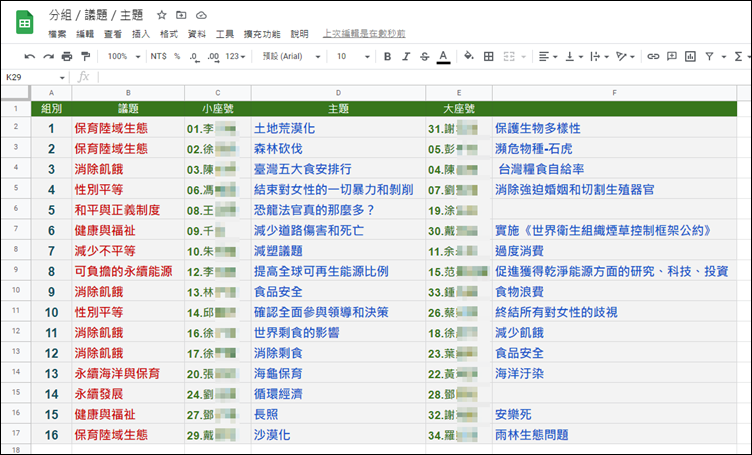Toggle italic formatting
The image size is (752, 455).
tap(406, 57)
